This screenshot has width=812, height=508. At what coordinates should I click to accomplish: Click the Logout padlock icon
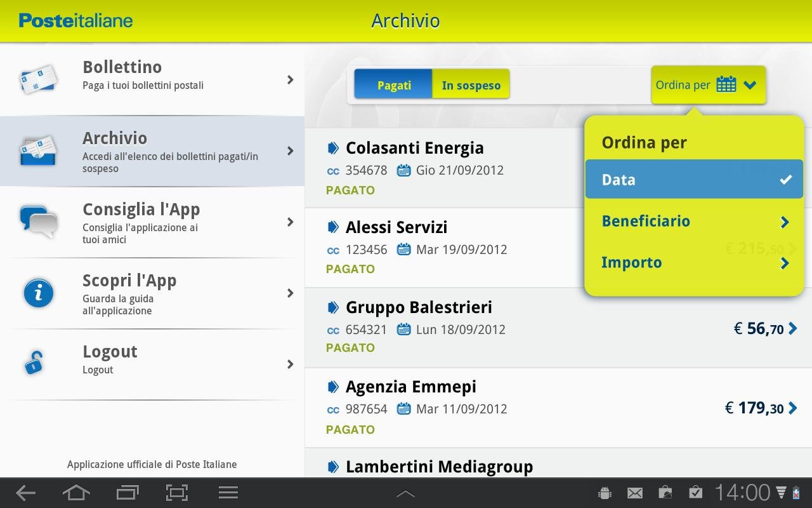(34, 363)
